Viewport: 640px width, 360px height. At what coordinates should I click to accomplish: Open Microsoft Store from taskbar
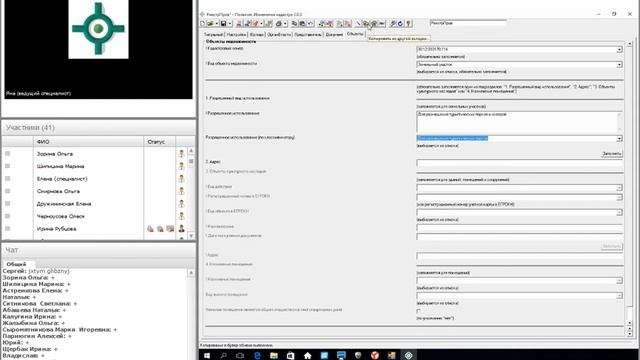(291, 356)
